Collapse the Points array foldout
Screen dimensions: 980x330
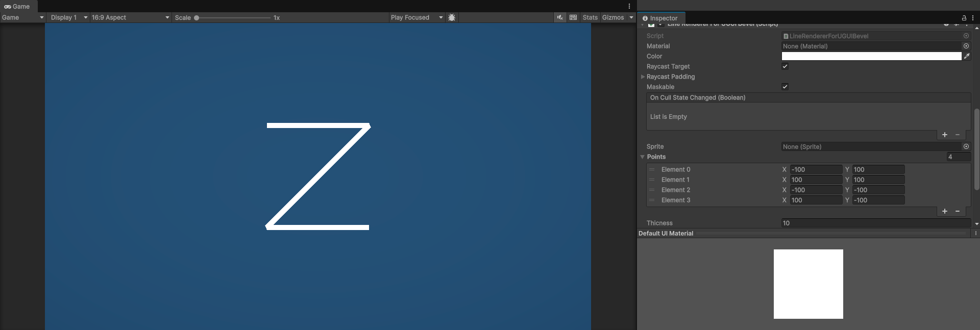tap(643, 157)
